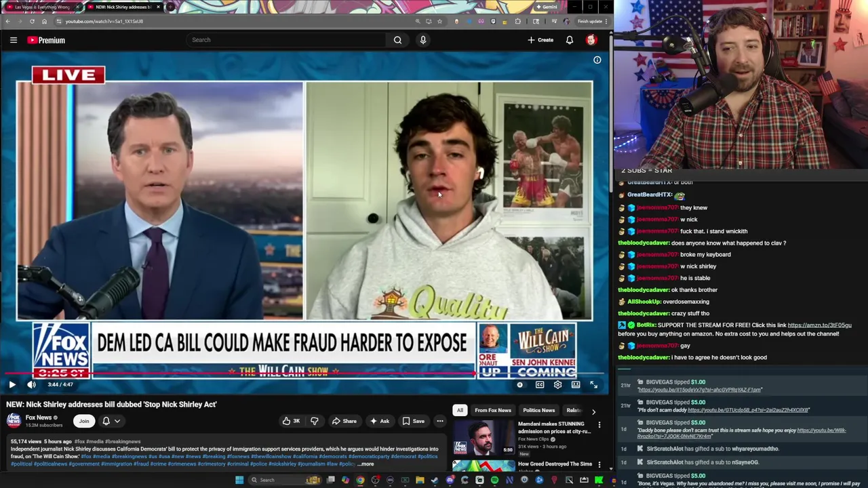The height and width of the screenshot is (488, 868).
Task: Open more actions ellipsis under the video
Action: 439,421
